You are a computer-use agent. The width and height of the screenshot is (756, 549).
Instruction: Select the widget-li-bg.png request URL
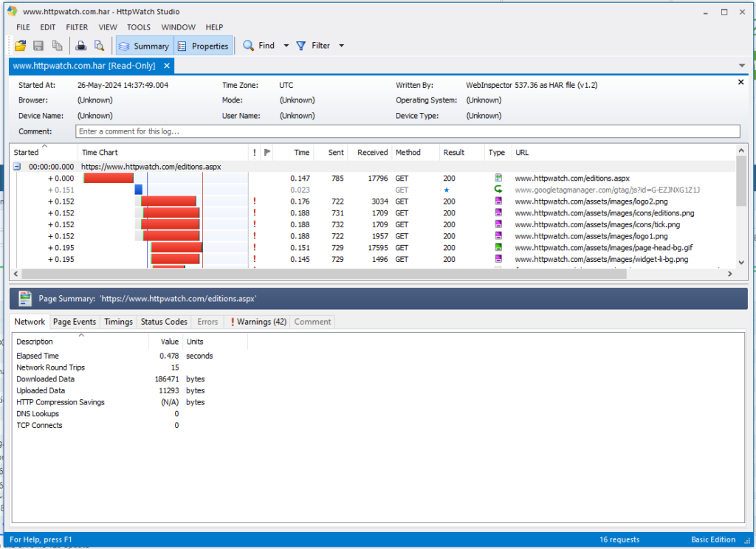[x=601, y=259]
